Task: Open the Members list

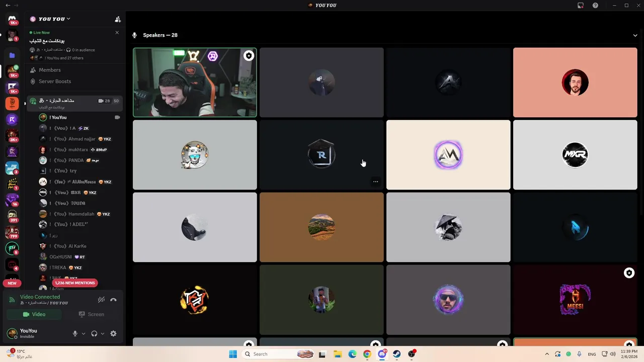Action: coord(49,70)
